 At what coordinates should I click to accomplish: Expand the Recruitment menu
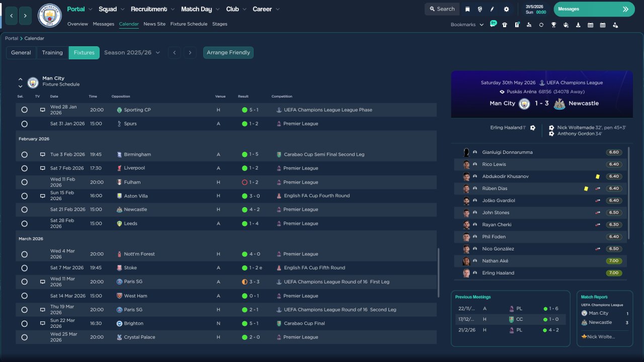tap(152, 9)
